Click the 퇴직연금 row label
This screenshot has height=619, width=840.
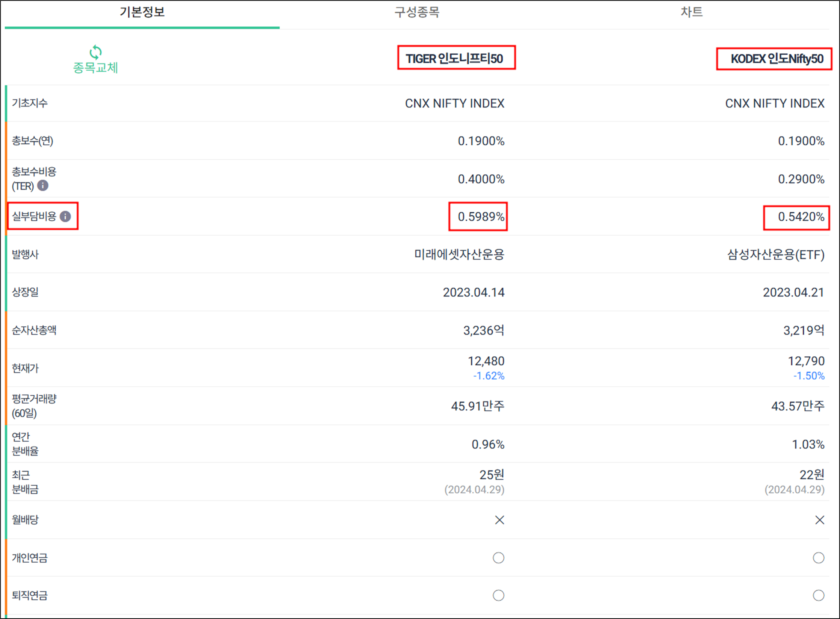pos(30,595)
